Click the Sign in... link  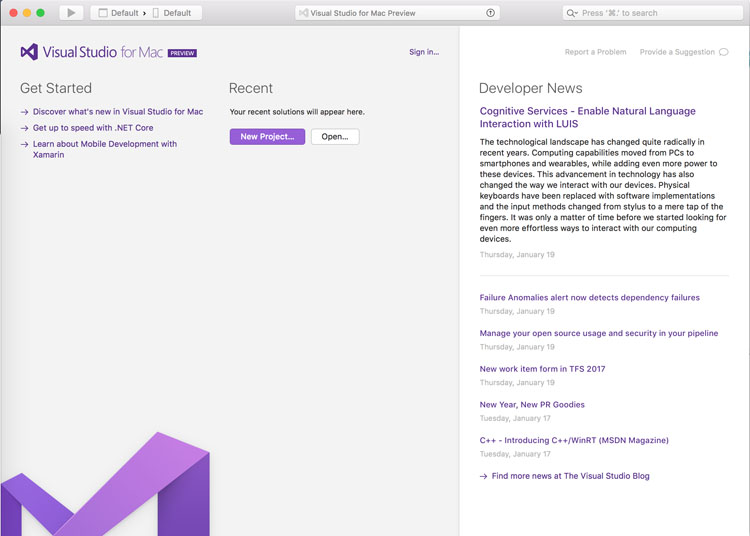424,52
